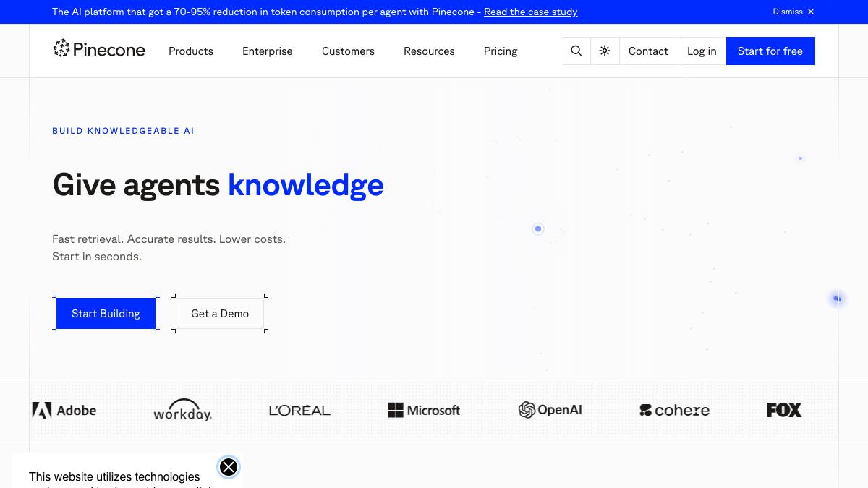Click the Workday logo
The width and height of the screenshot is (868, 488).
pyautogui.click(x=182, y=410)
